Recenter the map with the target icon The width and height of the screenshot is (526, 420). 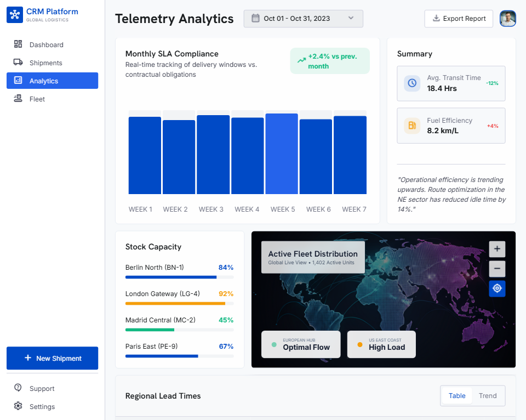tap(497, 288)
